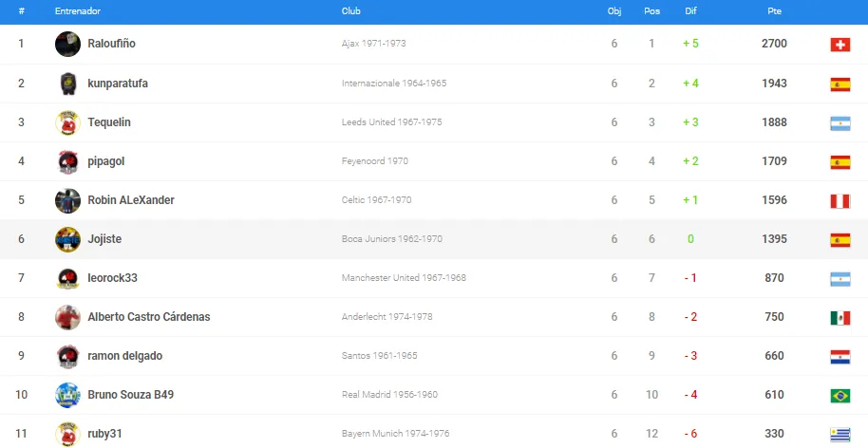Open Alberto Castro Cárdenas name link

(149, 317)
